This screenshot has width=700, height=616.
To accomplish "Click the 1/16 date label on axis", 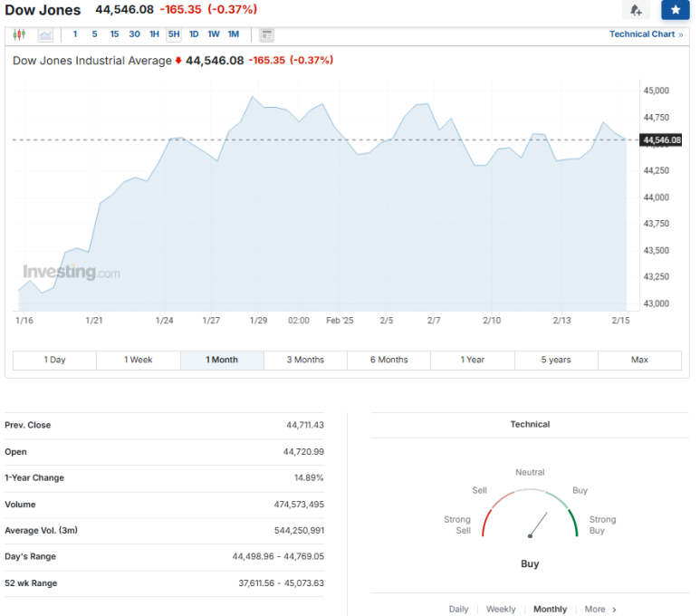I will [x=24, y=321].
